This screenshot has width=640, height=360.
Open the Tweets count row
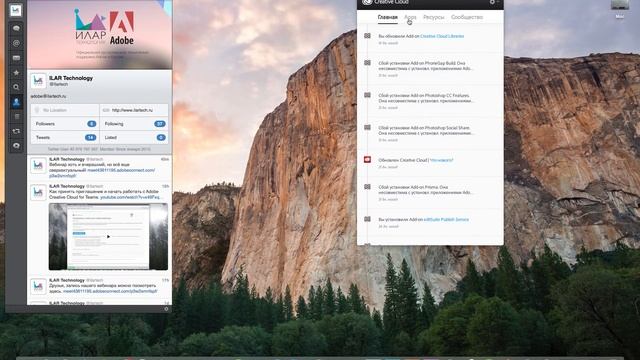[64, 138]
